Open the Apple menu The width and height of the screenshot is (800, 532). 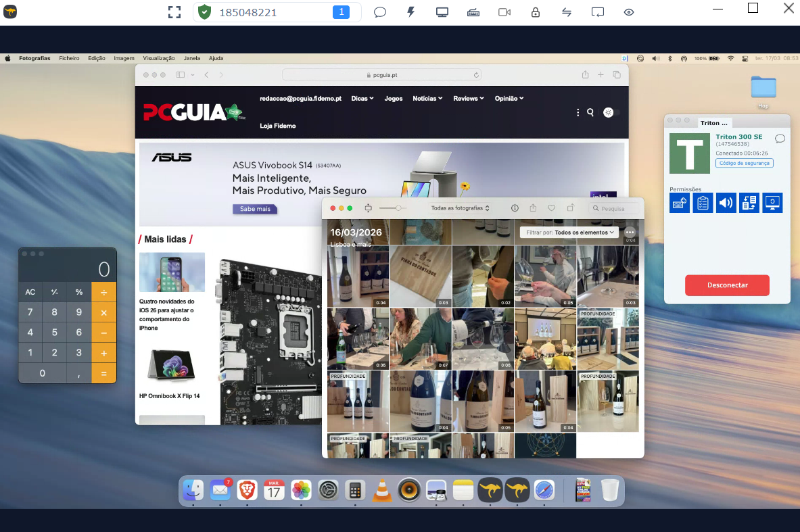(x=7, y=58)
